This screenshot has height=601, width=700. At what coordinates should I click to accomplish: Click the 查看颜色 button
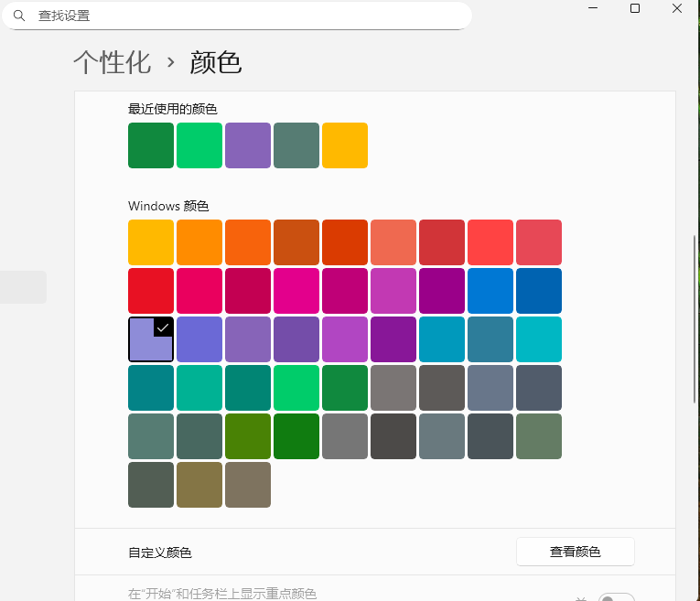[575, 552]
